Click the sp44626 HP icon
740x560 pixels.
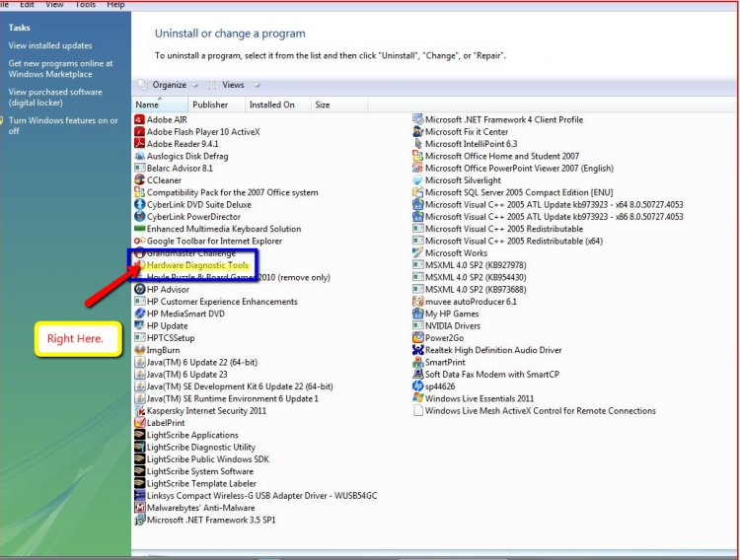417,386
